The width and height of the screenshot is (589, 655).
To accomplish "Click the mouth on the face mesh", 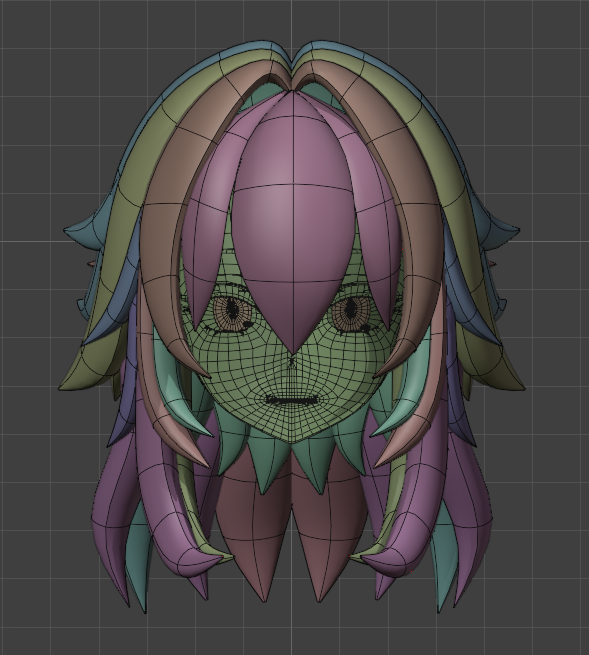I will point(292,401).
